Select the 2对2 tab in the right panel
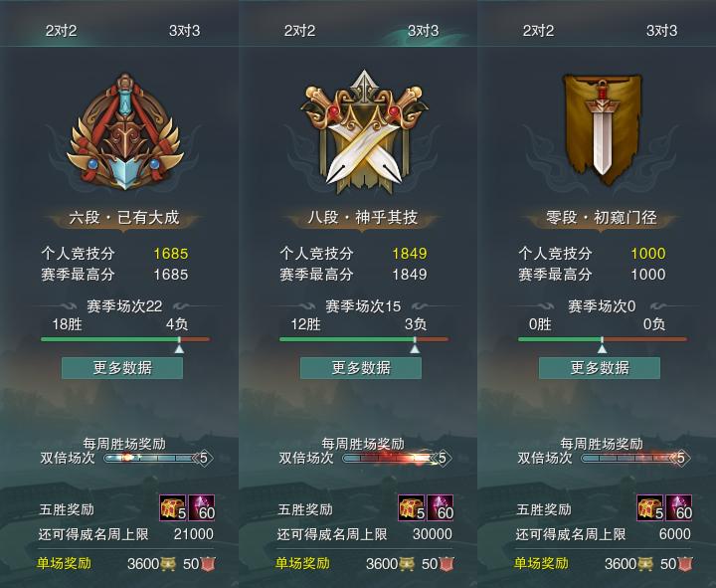 click(x=538, y=31)
